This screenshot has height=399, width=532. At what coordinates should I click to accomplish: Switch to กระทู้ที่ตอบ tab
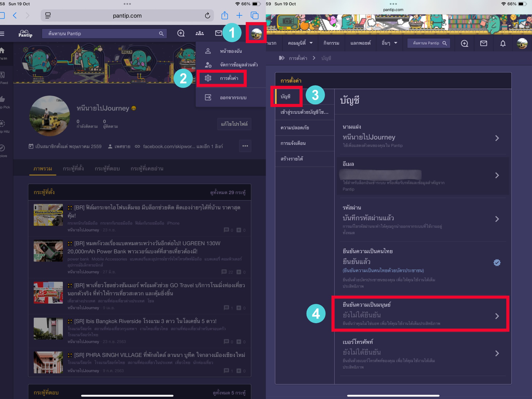107,169
